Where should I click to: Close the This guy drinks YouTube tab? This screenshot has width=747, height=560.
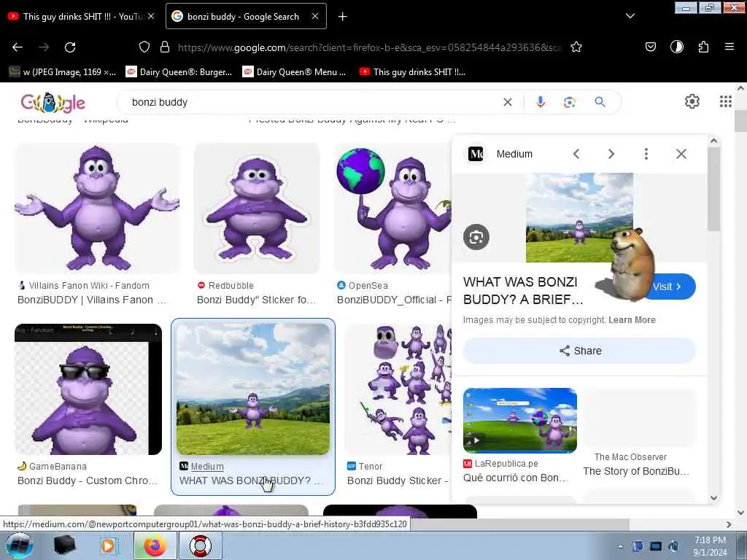click(x=151, y=16)
